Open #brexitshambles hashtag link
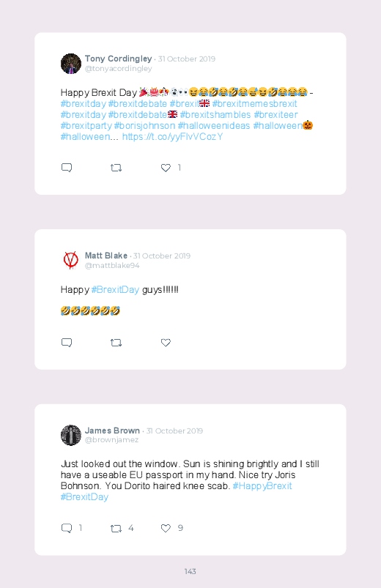The width and height of the screenshot is (381, 588). point(215,115)
